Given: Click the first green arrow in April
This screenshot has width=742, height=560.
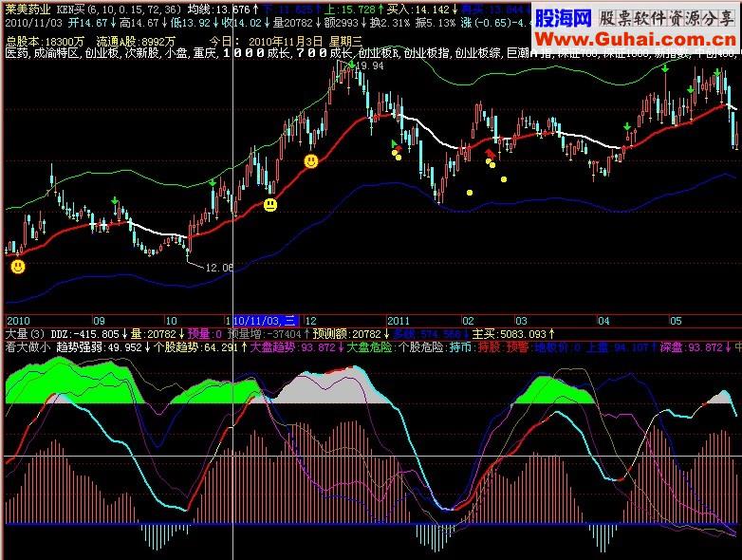Looking at the screenshot, I should click(627, 127).
